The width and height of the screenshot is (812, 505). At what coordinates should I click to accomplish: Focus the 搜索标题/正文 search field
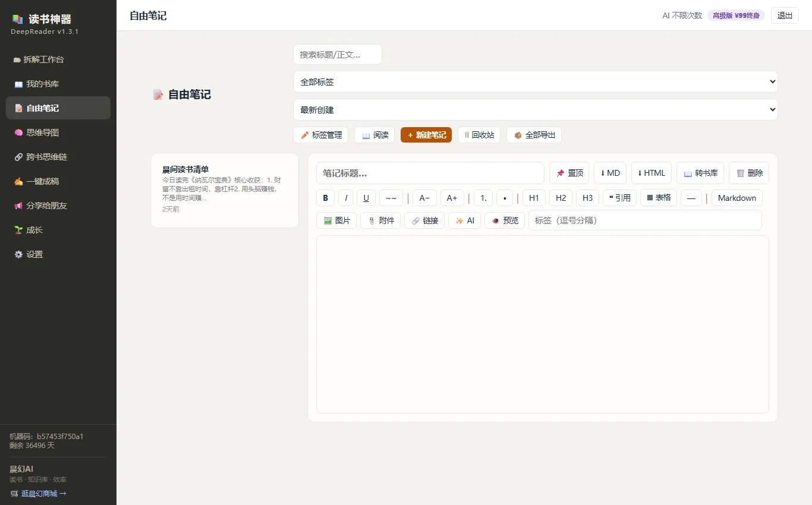tap(338, 55)
